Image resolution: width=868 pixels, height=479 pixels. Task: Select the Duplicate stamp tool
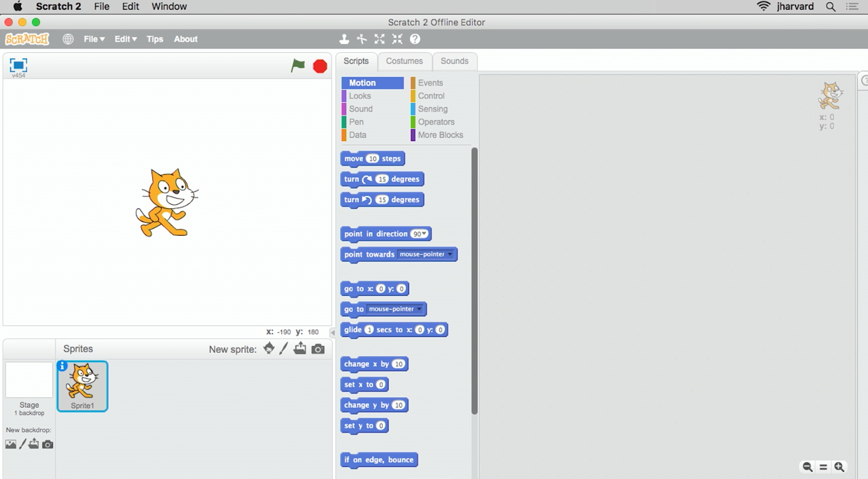coord(344,39)
